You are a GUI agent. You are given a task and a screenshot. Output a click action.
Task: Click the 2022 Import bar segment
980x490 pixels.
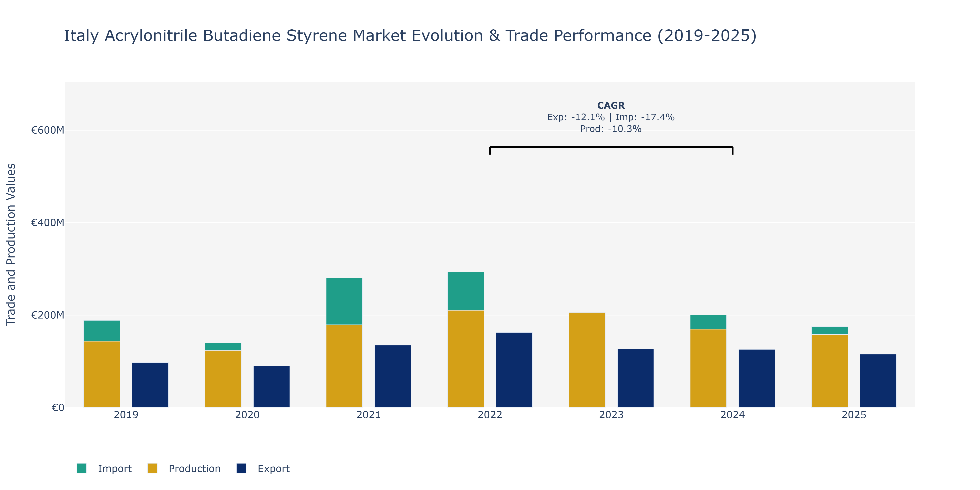point(466,291)
